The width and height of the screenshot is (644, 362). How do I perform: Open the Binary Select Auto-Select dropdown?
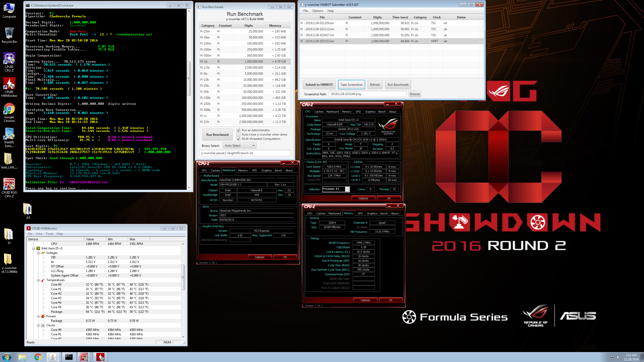239,146
